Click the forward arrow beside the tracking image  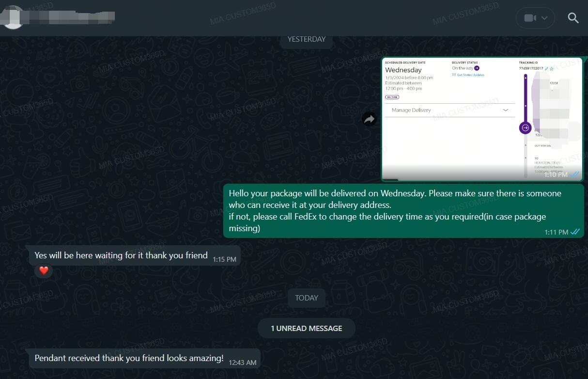(370, 119)
